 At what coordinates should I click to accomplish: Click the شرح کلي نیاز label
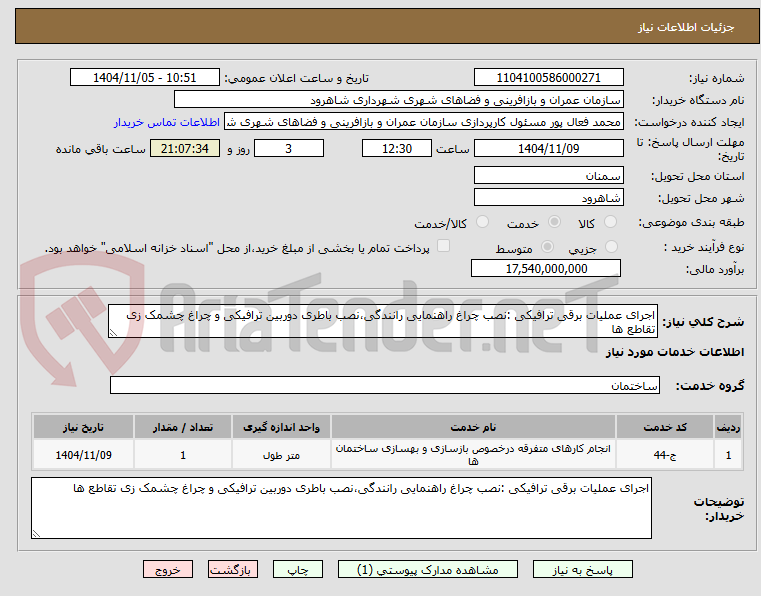(x=703, y=322)
